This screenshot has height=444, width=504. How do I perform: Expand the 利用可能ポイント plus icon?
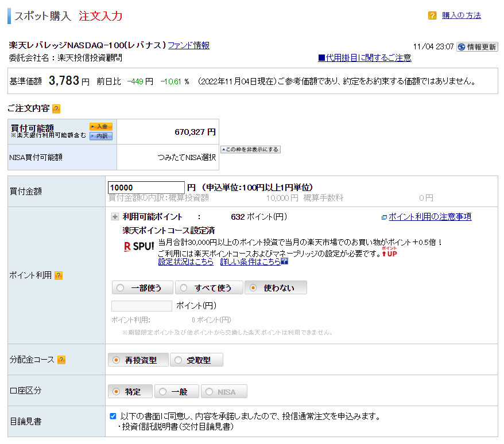point(115,217)
